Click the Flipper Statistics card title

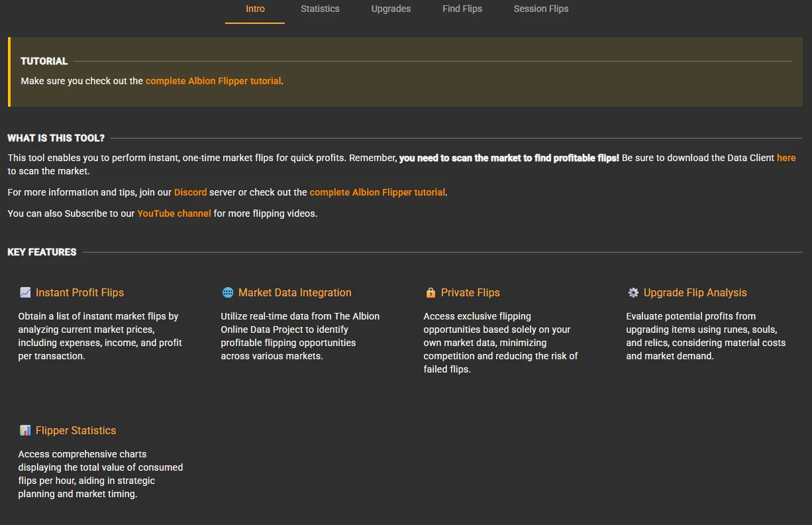[x=76, y=430]
